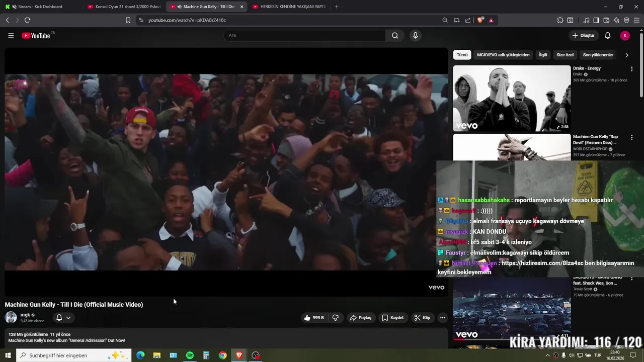644x362 pixels.
Task: Click the youtube.com URL address field
Action: pyautogui.click(x=292, y=20)
